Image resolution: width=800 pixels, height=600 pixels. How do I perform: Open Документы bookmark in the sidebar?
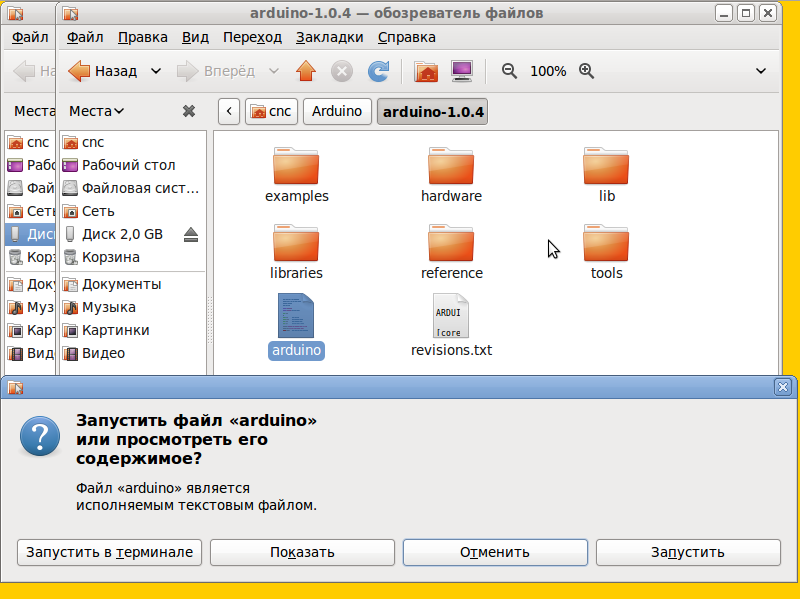133,284
